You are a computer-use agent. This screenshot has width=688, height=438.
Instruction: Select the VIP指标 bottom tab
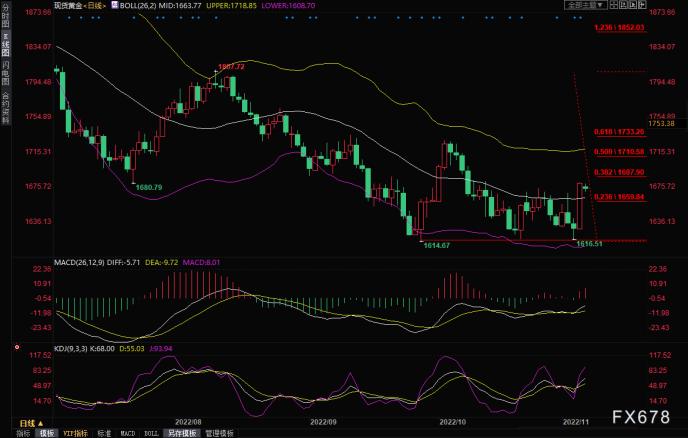pyautogui.click(x=75, y=433)
